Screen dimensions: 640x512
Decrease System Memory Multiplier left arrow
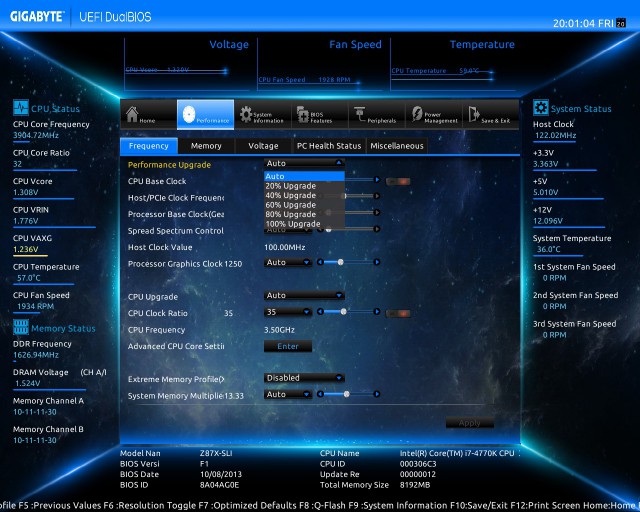[x=320, y=394]
